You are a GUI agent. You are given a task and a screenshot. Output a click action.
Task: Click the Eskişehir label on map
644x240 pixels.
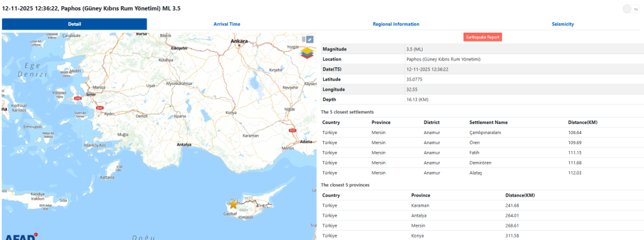pos(179,48)
